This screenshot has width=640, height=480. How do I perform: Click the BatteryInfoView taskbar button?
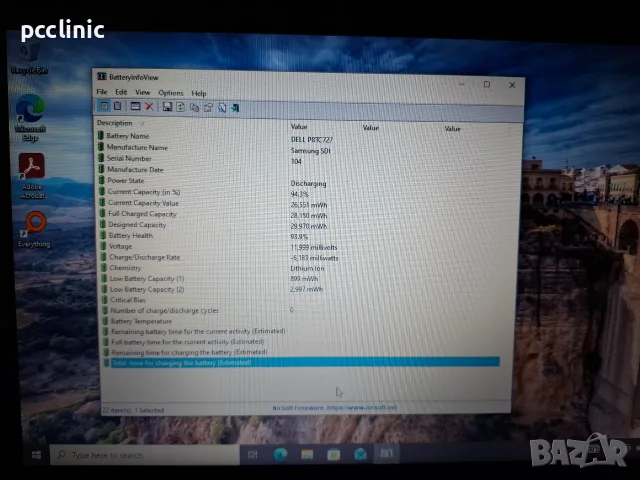[x=386, y=453]
